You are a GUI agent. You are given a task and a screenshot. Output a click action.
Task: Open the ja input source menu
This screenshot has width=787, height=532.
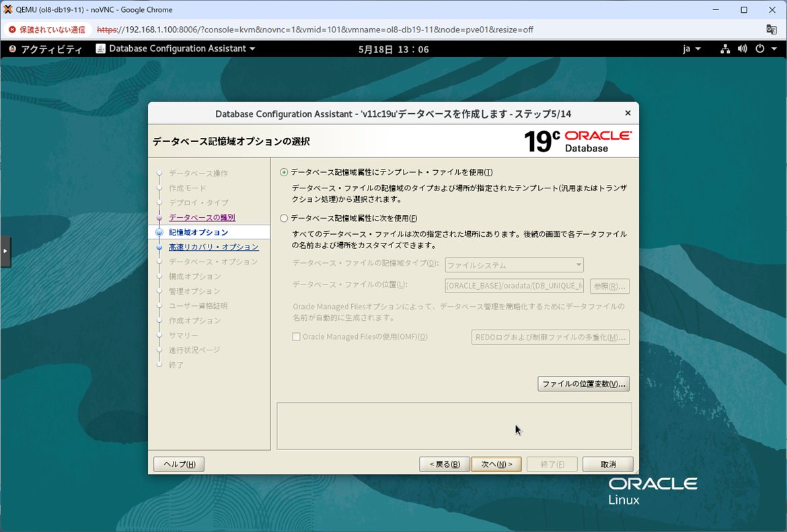tap(691, 48)
